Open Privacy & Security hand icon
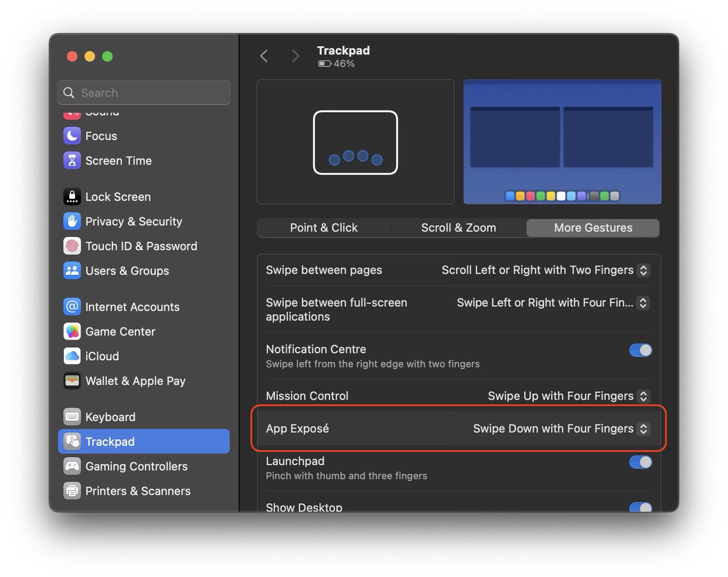This screenshot has height=577, width=728. point(72,222)
